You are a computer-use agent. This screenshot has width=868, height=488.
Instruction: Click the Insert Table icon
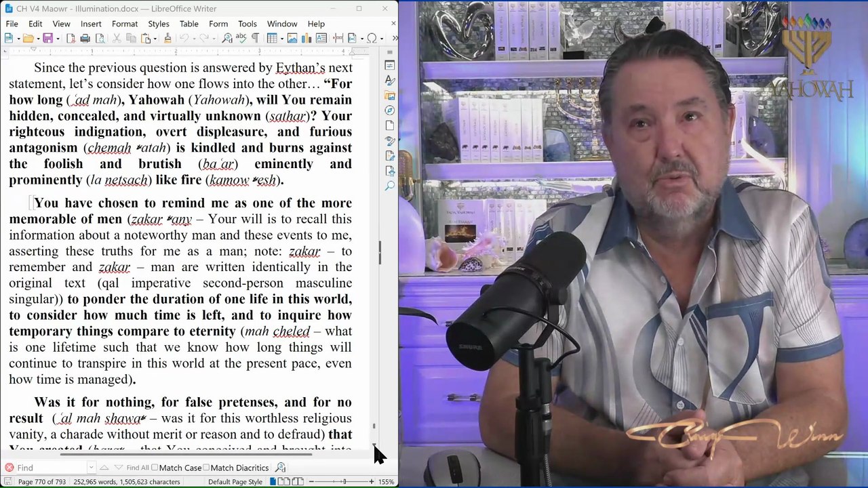(272, 38)
